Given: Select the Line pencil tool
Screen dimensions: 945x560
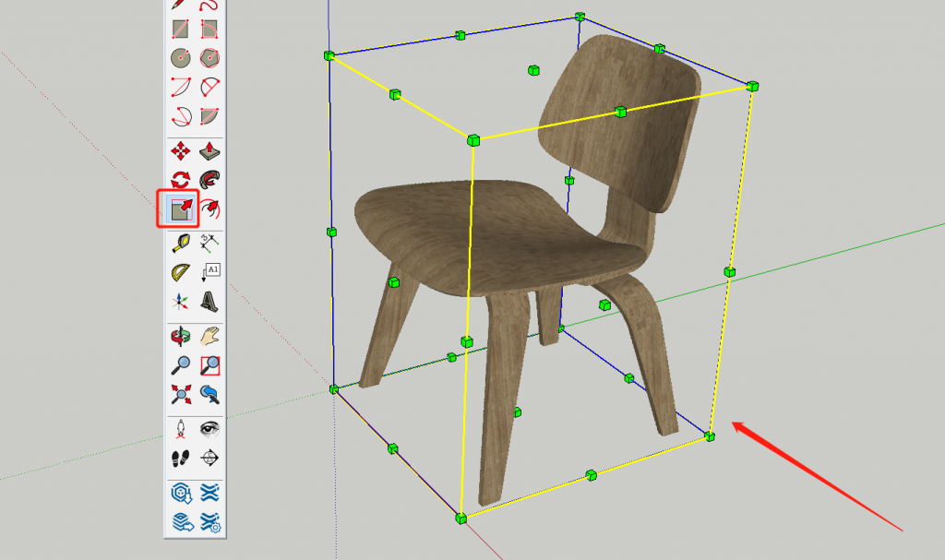Looking at the screenshot, I should [180, 5].
